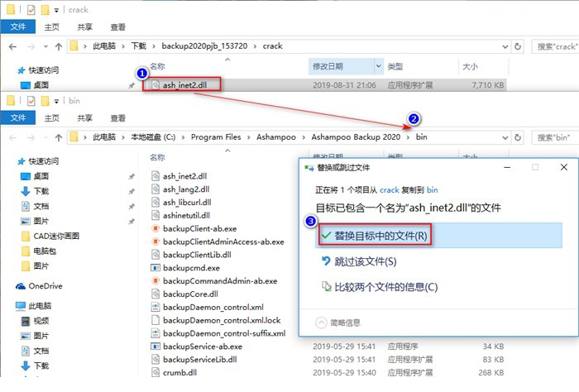Go up one level in crack window
This screenshot has width=579, height=392.
pyautogui.click(x=59, y=46)
